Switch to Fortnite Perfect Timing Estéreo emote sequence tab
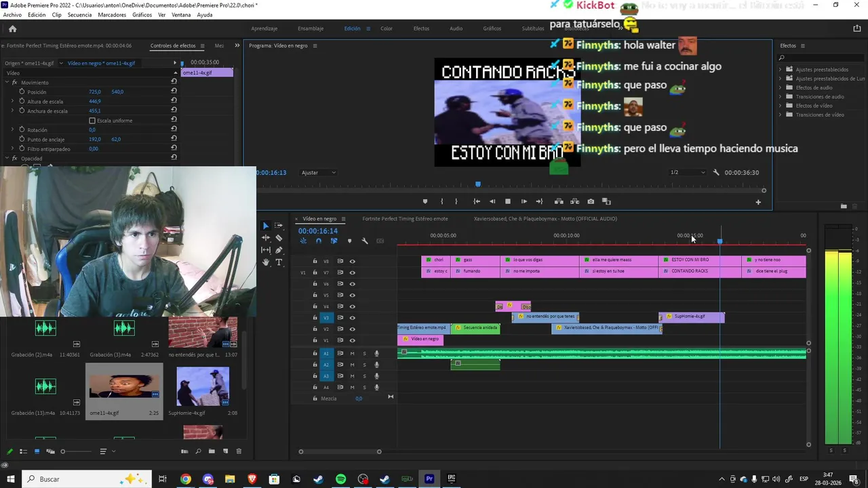 click(405, 219)
